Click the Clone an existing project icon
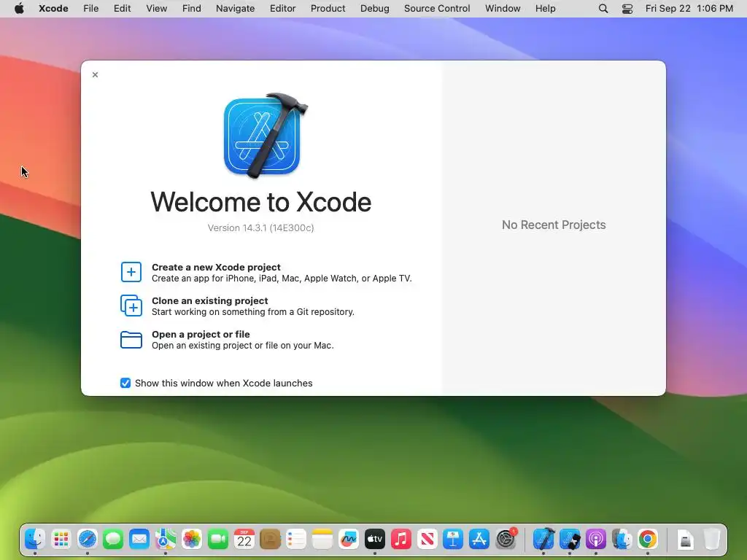747x560 pixels. (131, 306)
